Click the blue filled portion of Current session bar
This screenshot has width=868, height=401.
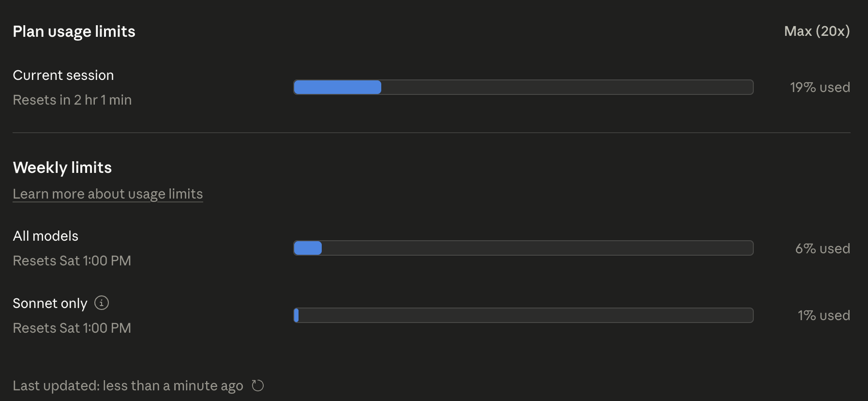pos(338,87)
